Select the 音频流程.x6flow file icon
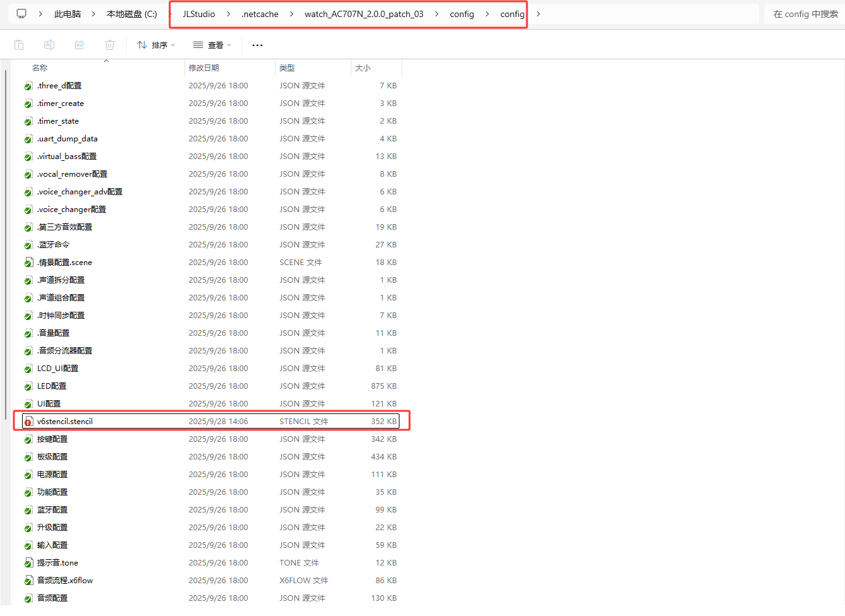This screenshot has height=616, width=845. pyautogui.click(x=28, y=581)
